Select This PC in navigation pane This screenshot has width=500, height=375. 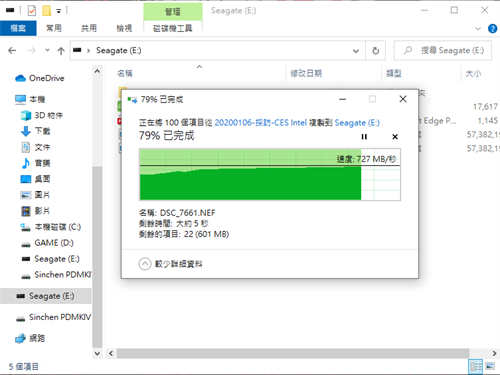[30, 99]
